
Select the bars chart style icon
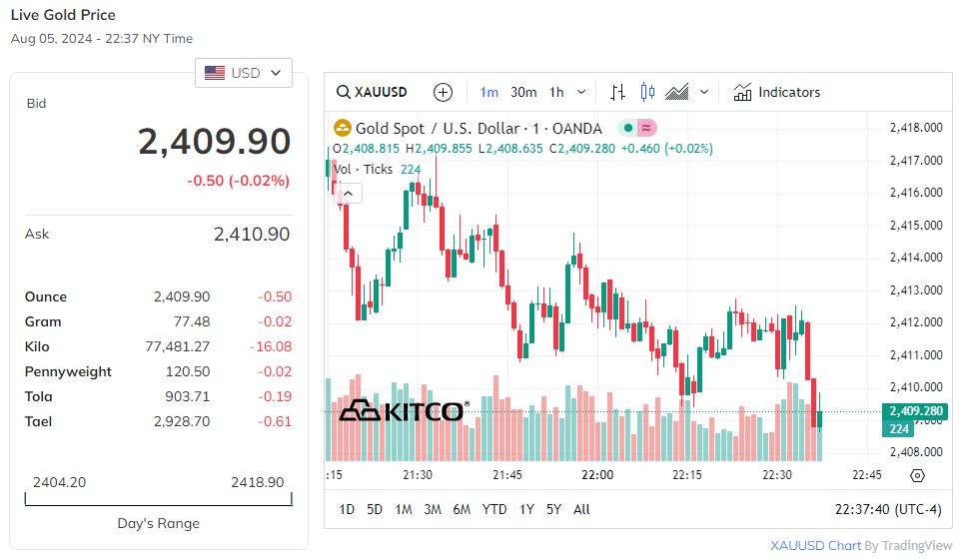618,92
